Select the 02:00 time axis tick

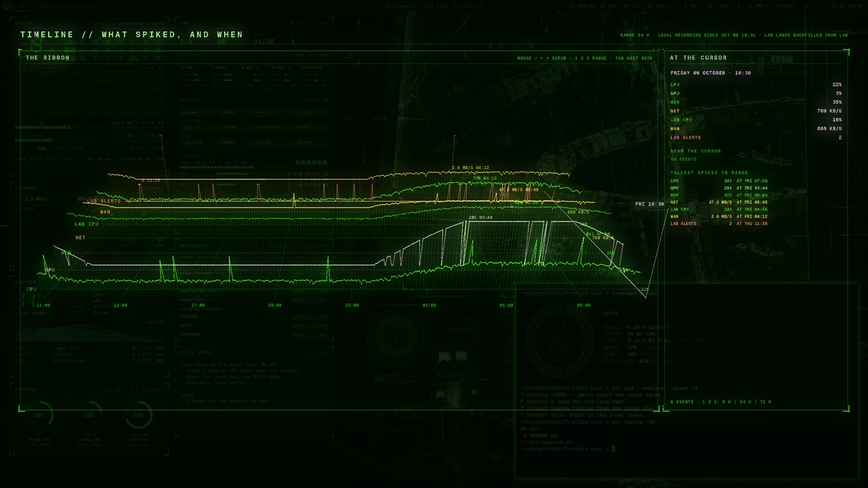click(x=430, y=305)
